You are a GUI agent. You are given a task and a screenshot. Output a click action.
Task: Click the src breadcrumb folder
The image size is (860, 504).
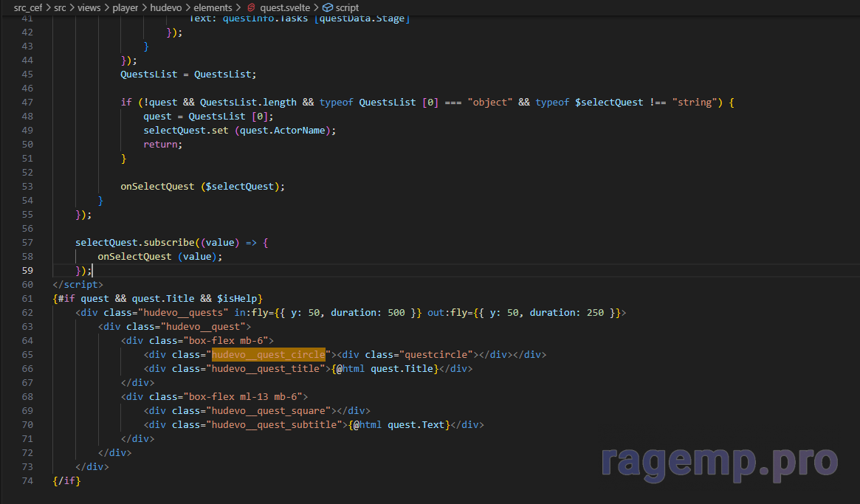pyautogui.click(x=60, y=7)
